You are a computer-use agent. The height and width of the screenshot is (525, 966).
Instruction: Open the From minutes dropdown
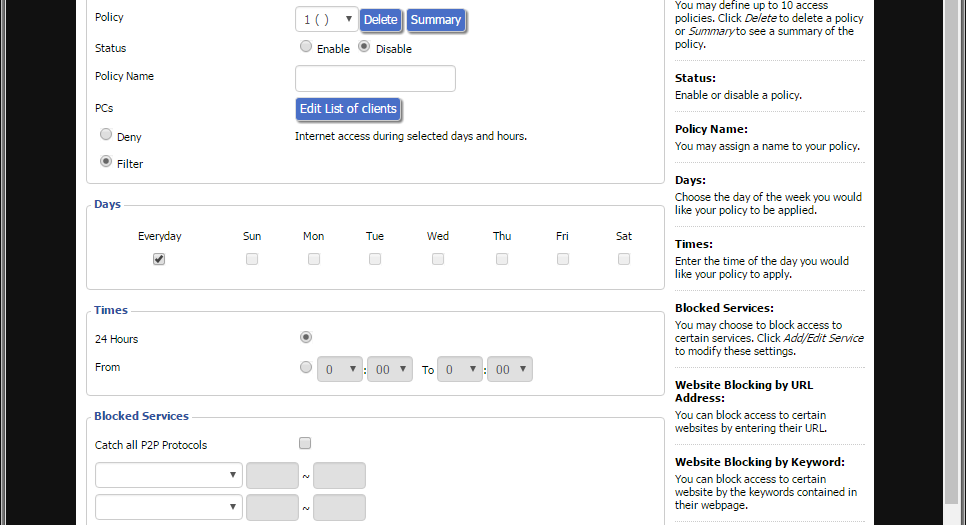(390, 370)
